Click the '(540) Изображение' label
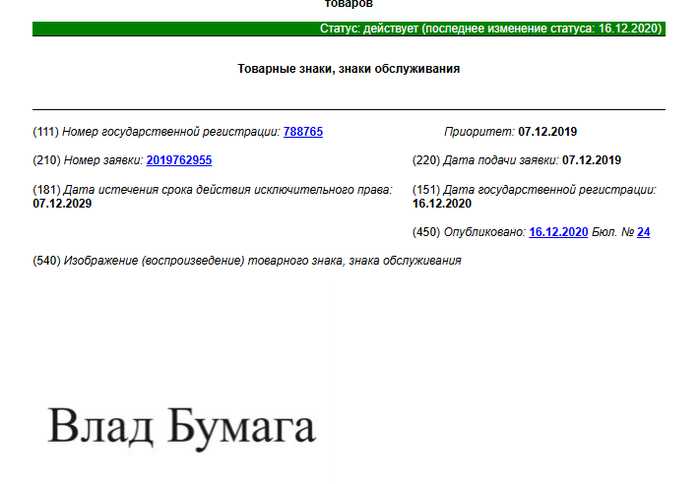700x484 pixels. point(247,261)
